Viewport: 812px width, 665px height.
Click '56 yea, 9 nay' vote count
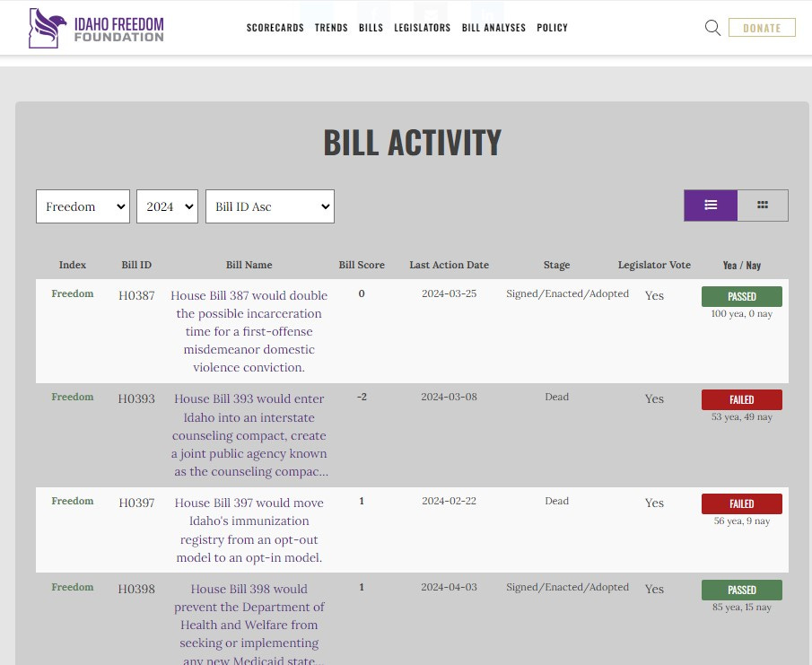pyautogui.click(x=742, y=521)
